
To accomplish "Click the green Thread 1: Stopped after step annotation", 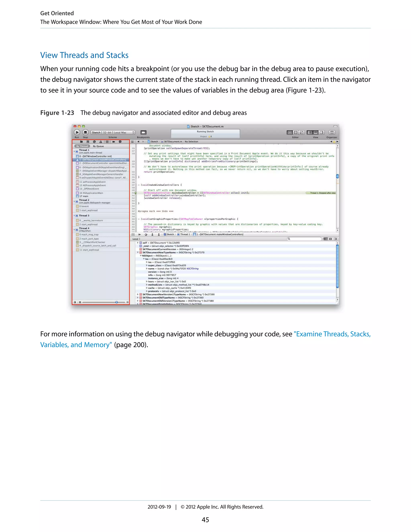I will point(321,193).
